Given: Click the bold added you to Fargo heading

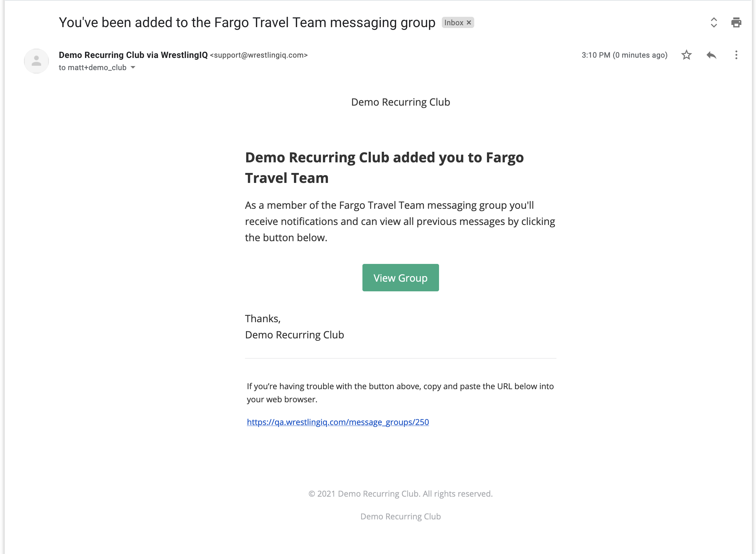Looking at the screenshot, I should pos(384,168).
